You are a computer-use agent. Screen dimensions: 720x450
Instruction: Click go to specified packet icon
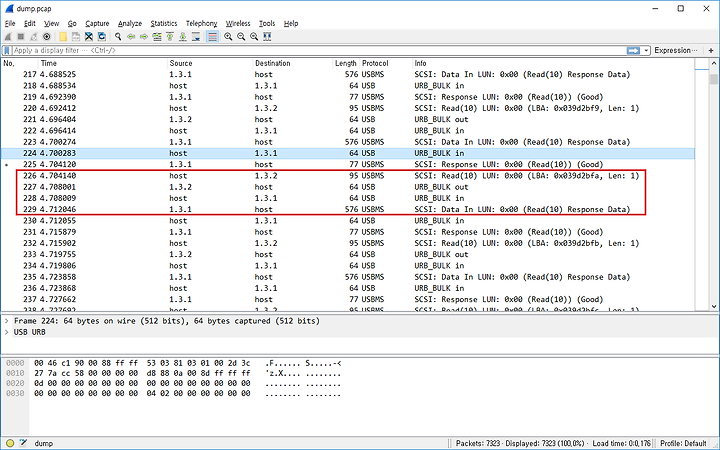tap(157, 37)
